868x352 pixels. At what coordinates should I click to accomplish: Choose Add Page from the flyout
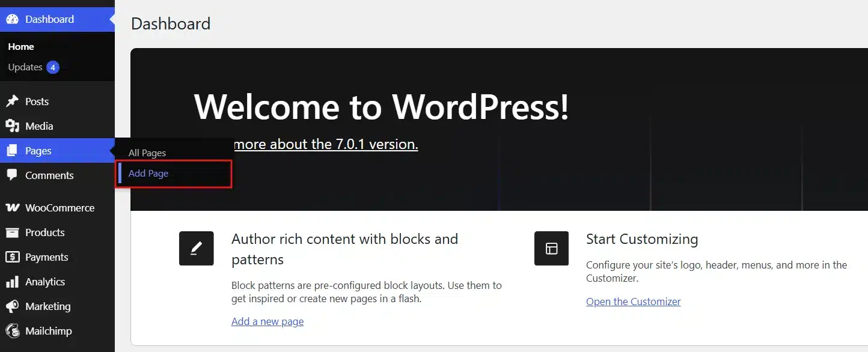pyautogui.click(x=148, y=174)
